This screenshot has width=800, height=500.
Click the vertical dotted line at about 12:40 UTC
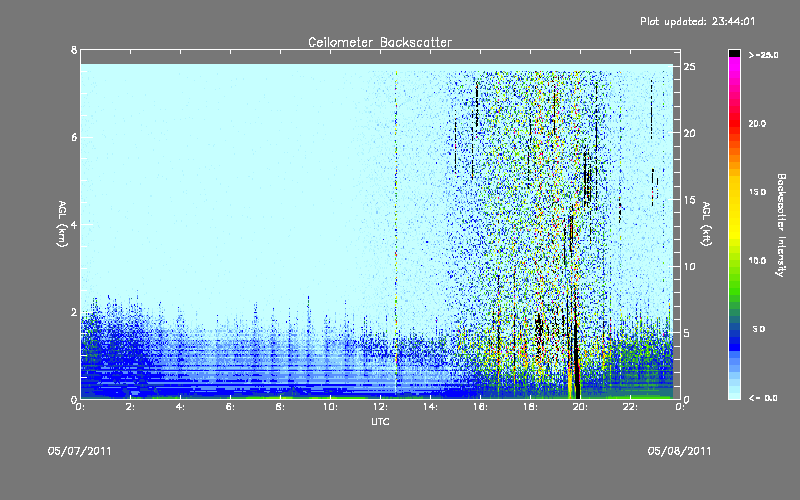[x=396, y=232]
